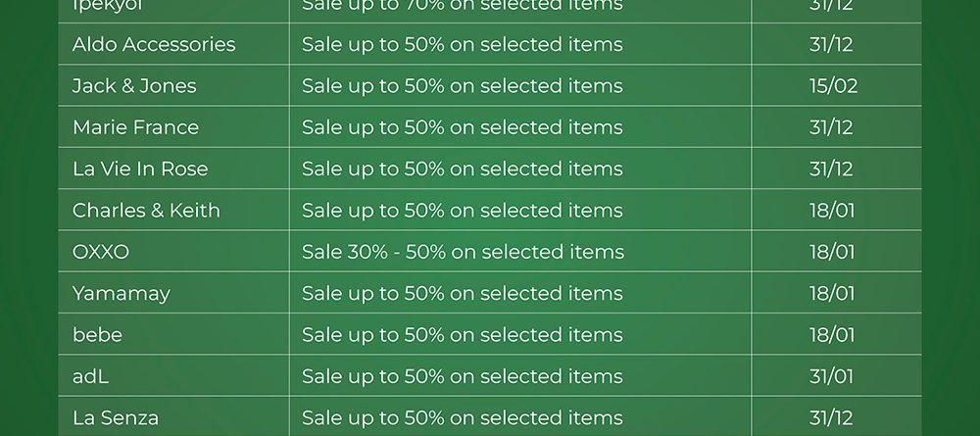980x436 pixels.
Task: Click the Aldo Accessories sale offer text
Action: [x=462, y=45]
